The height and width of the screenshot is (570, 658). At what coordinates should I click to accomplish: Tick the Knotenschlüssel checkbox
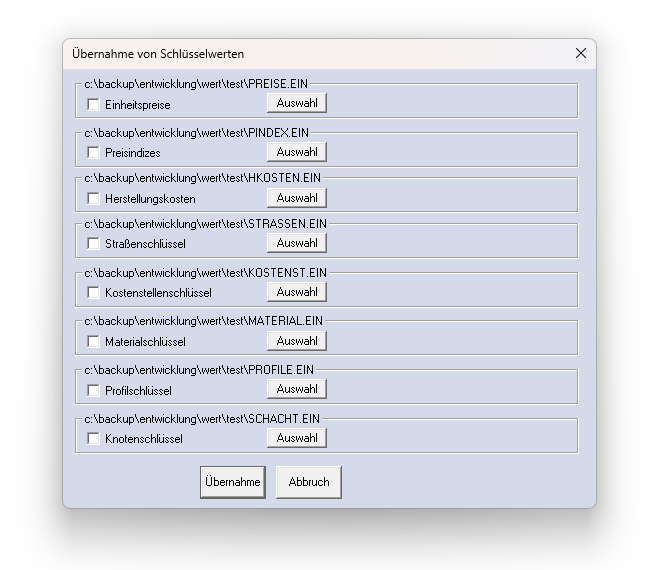(94, 439)
